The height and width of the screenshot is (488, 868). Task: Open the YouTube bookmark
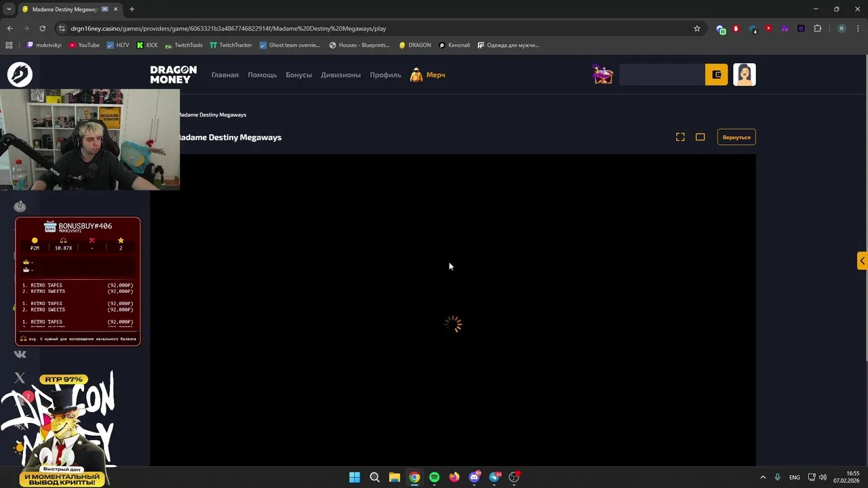tap(84, 45)
